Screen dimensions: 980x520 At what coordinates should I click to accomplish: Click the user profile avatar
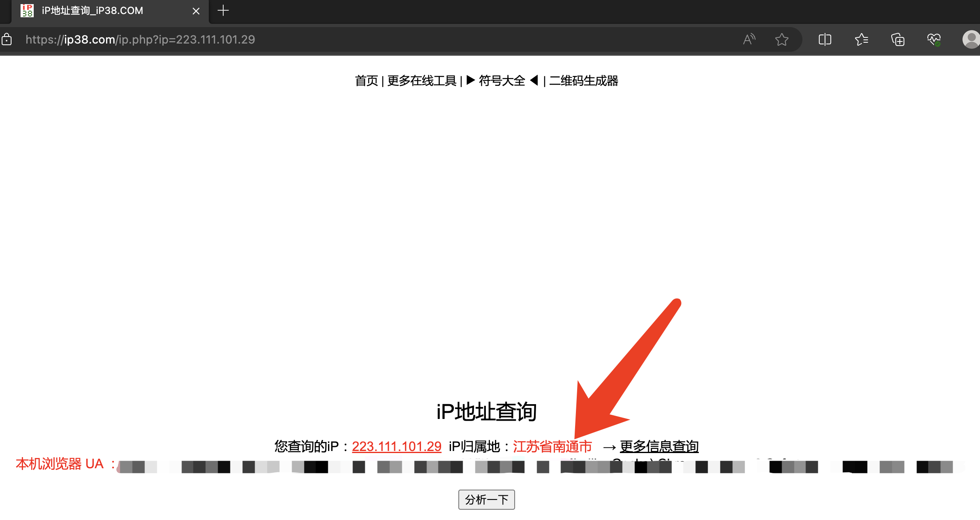[971, 39]
